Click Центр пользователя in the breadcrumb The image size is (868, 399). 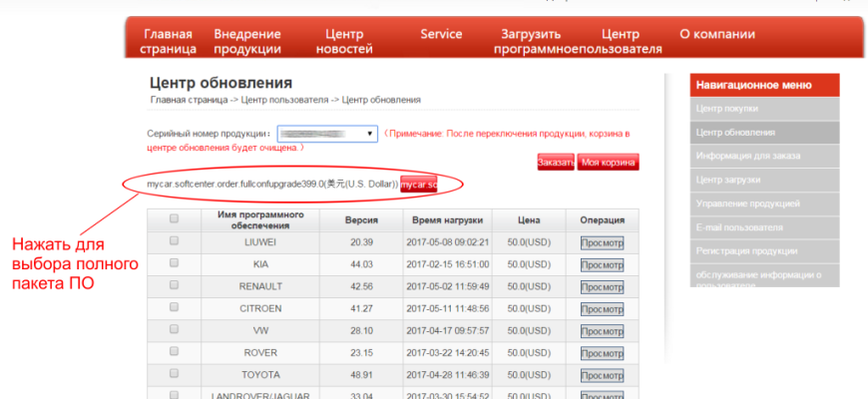pyautogui.click(x=284, y=100)
